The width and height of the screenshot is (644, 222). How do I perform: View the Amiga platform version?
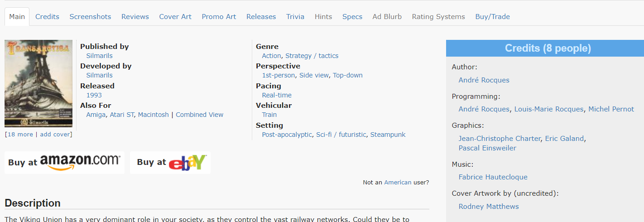(96, 115)
